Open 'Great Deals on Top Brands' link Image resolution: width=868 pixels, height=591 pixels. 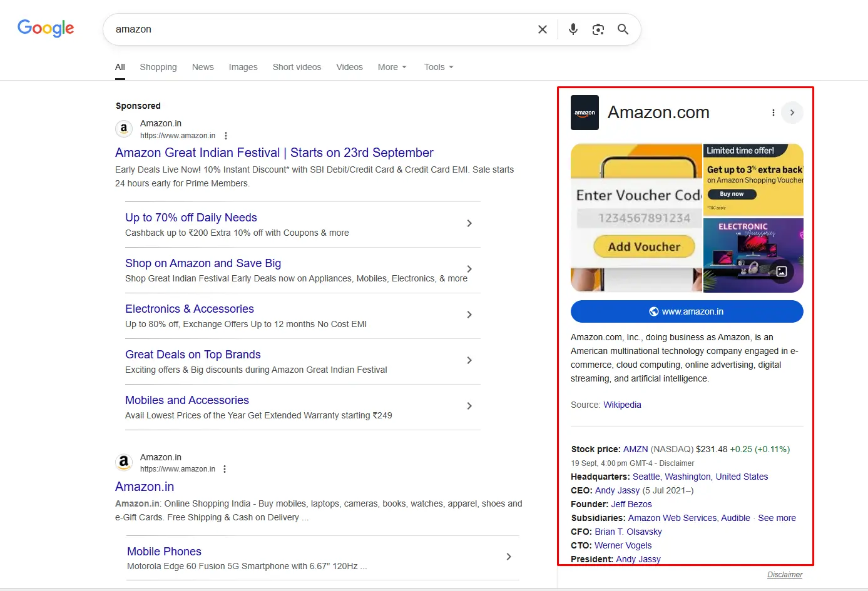tap(193, 355)
